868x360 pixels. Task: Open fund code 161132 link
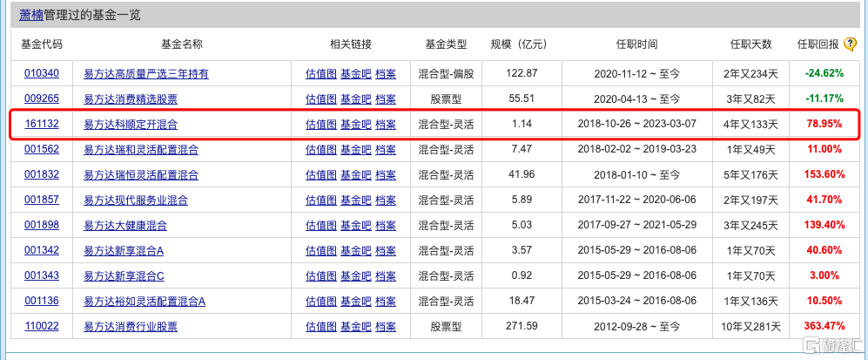(42, 124)
